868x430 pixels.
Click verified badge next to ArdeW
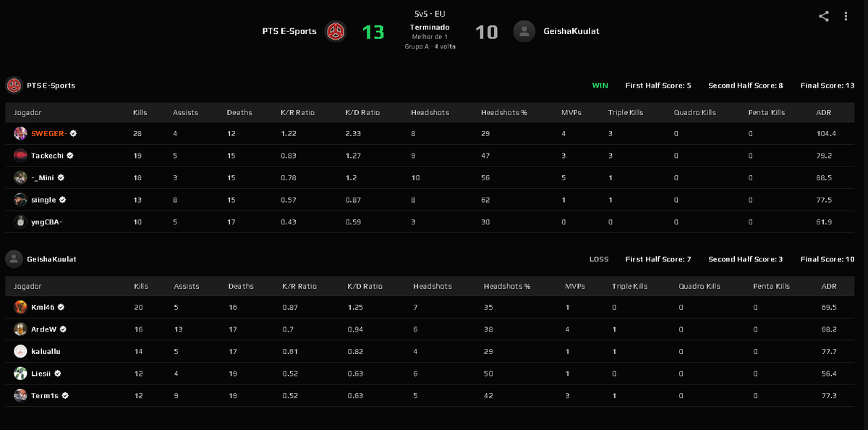click(63, 329)
